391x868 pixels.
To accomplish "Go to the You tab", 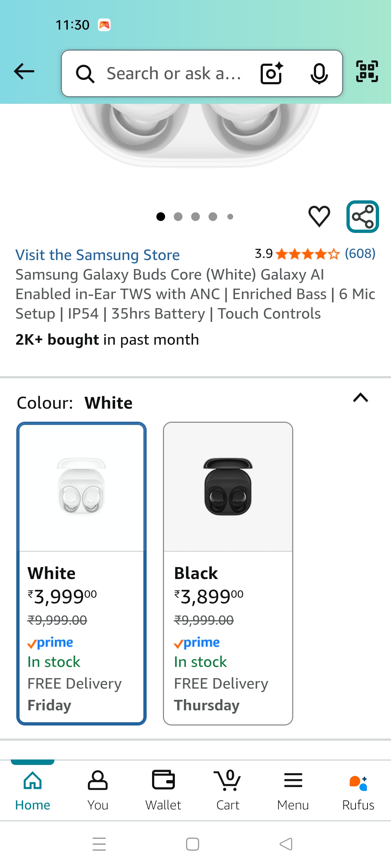I will [98, 790].
